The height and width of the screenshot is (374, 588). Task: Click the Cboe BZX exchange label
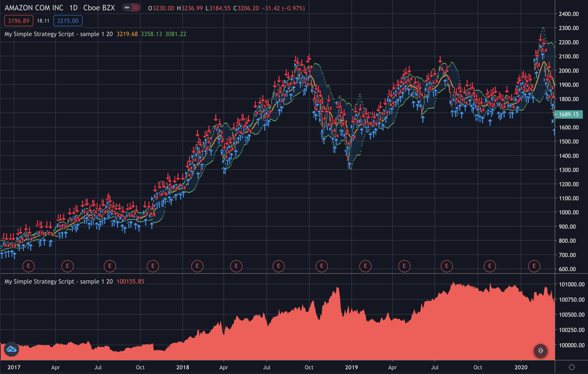click(99, 8)
